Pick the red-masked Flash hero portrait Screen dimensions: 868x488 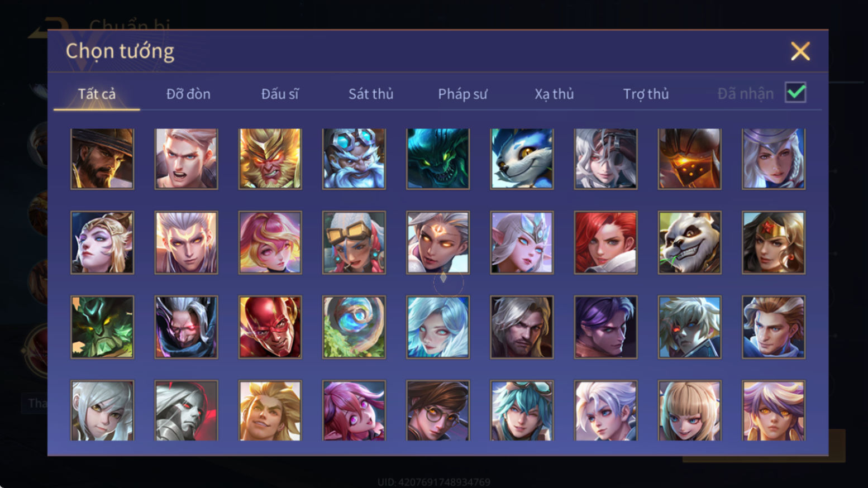270,327
